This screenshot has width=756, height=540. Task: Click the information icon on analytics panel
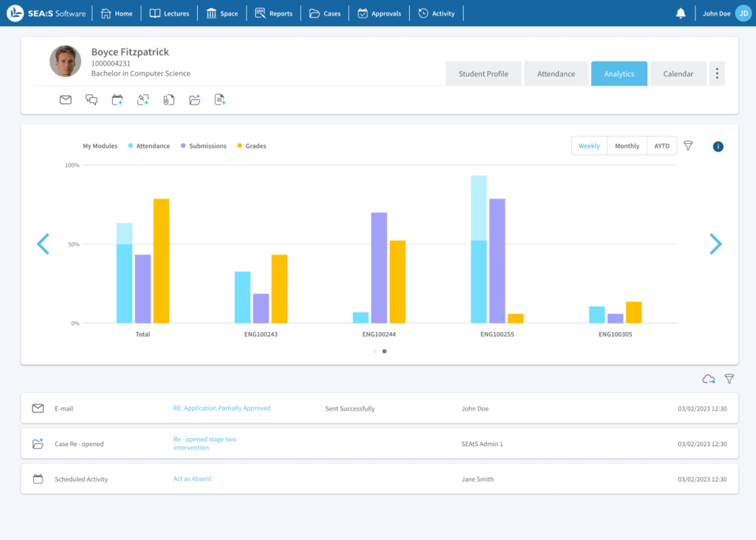click(x=718, y=145)
